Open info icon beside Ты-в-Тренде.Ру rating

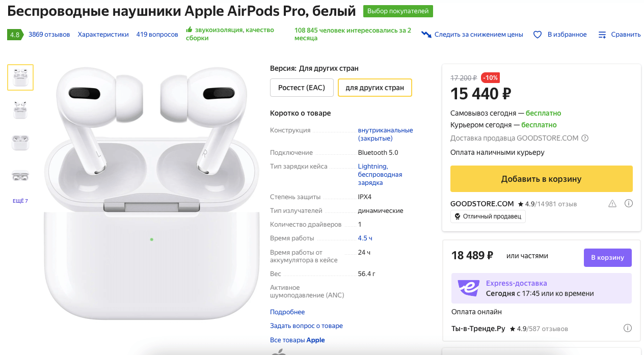click(628, 328)
